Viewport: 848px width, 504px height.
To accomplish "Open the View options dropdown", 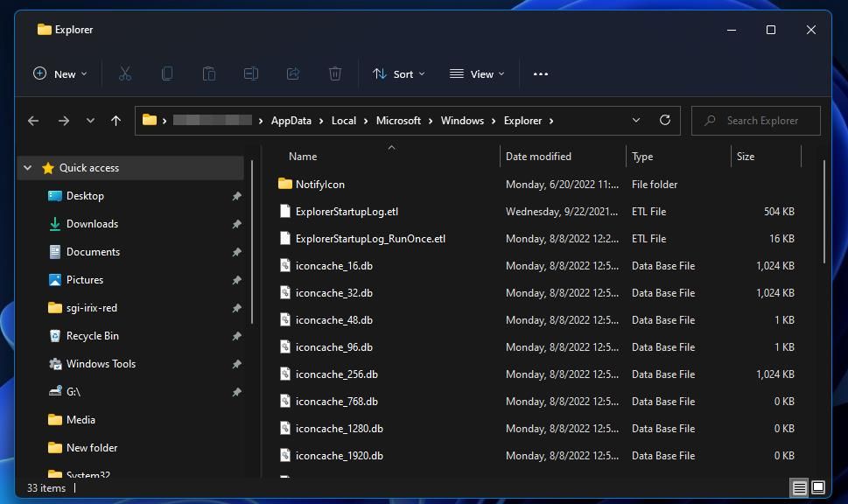I will click(477, 74).
